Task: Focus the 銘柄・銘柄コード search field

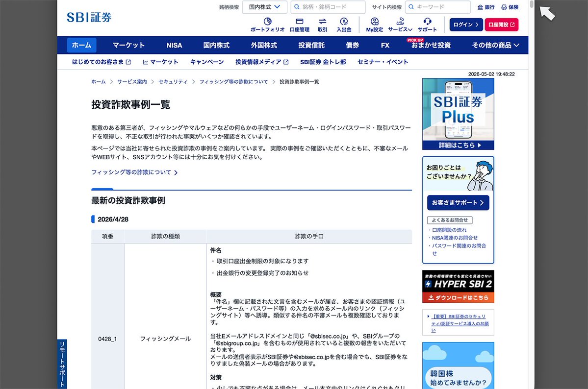Action: tap(328, 7)
